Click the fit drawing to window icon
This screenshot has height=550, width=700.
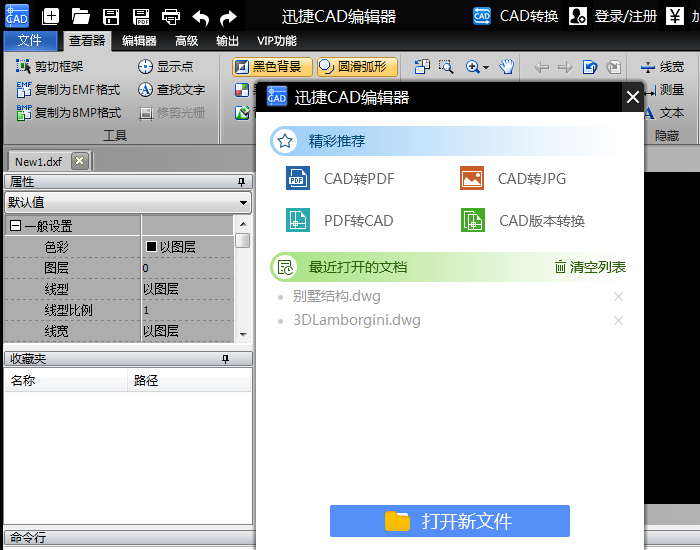pos(422,67)
